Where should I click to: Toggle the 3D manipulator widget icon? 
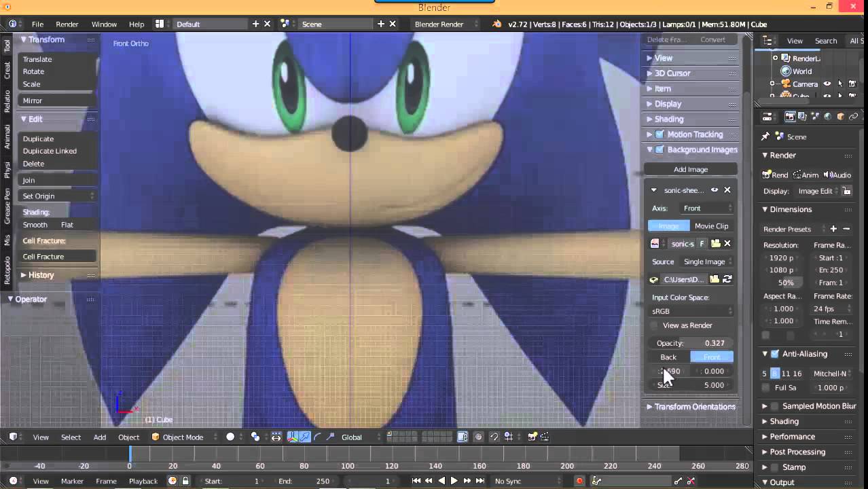(x=293, y=437)
